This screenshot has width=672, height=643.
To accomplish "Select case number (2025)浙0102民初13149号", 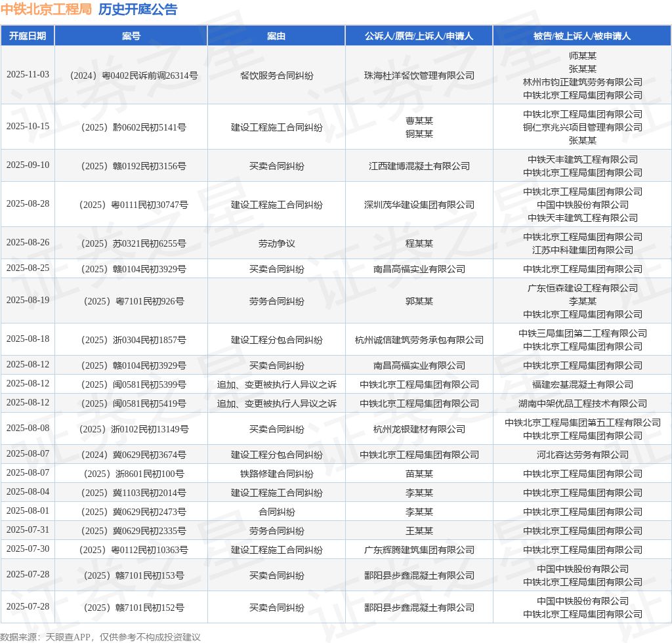I will 134,429.
